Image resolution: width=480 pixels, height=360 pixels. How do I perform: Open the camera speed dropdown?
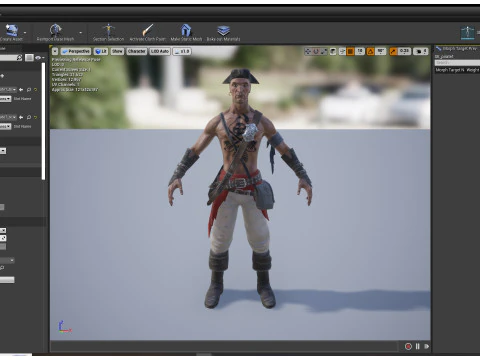point(421,51)
